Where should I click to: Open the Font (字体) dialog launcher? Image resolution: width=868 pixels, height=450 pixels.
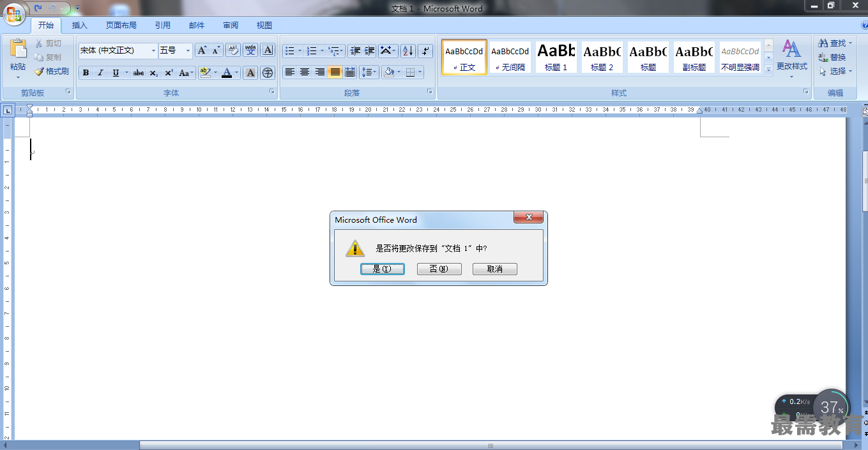(272, 92)
